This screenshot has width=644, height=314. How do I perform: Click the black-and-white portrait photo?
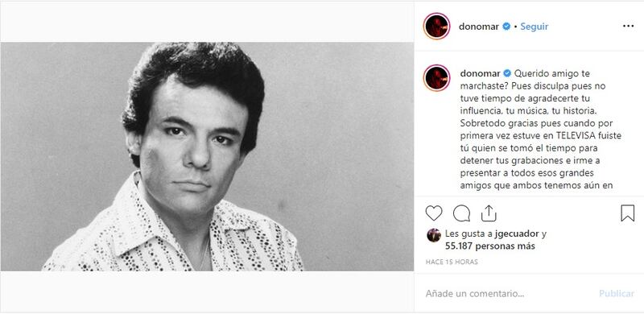(207, 156)
